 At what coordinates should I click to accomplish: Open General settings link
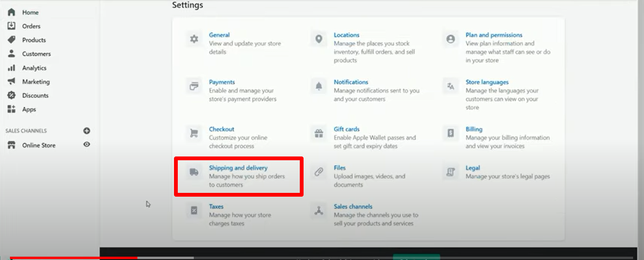pyautogui.click(x=219, y=35)
